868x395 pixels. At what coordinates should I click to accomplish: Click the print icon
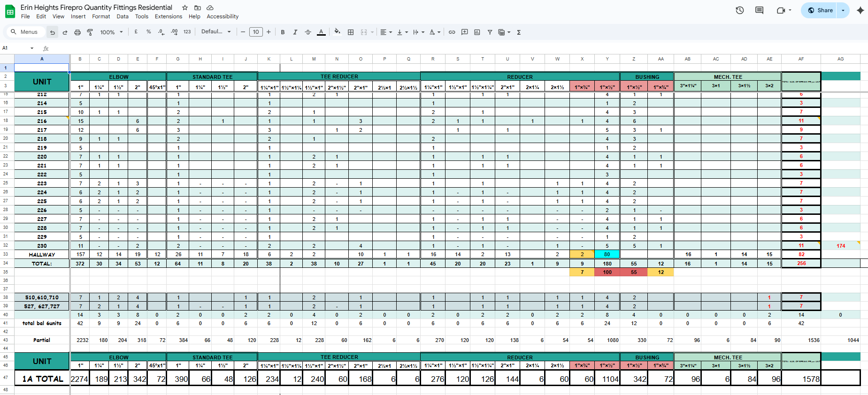77,32
